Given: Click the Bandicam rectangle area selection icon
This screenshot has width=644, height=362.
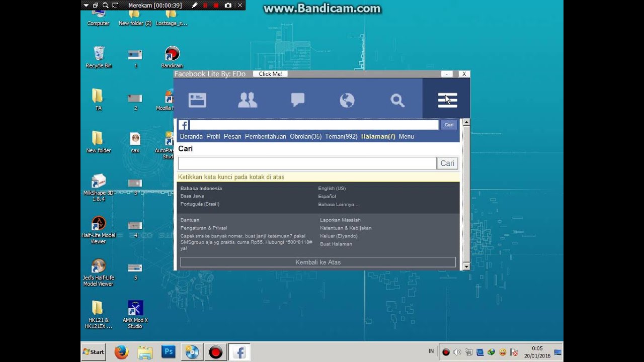Looking at the screenshot, I should coord(115,5).
